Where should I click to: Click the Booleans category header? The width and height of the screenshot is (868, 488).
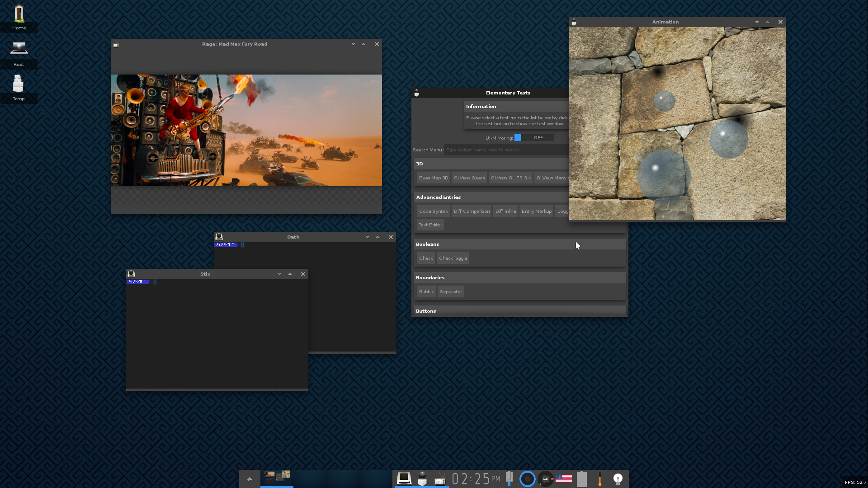click(x=520, y=244)
